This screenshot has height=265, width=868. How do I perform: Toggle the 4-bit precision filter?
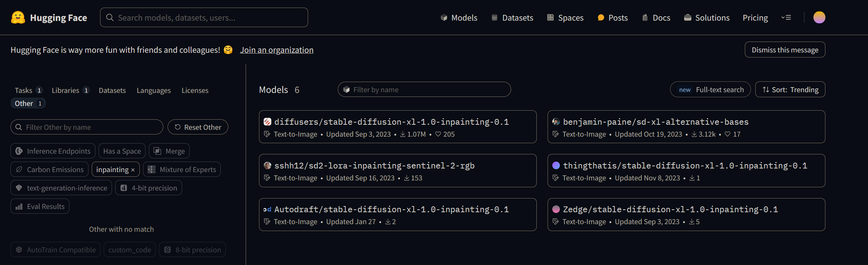[148, 188]
